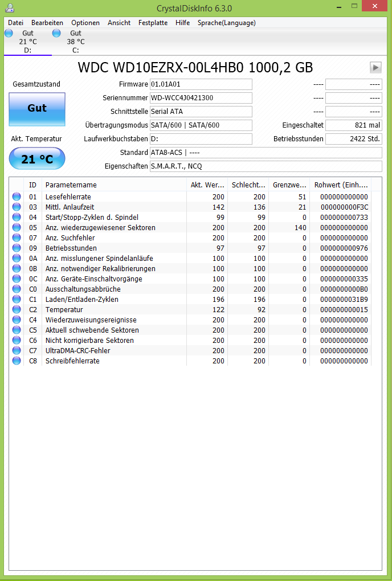Click the next disk arrow button

click(375, 67)
